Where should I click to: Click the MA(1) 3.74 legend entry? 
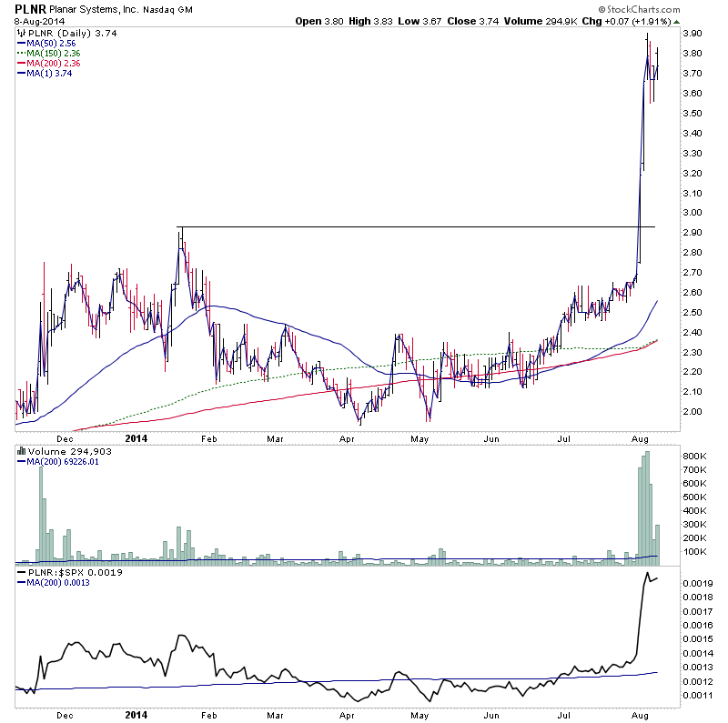pos(45,74)
